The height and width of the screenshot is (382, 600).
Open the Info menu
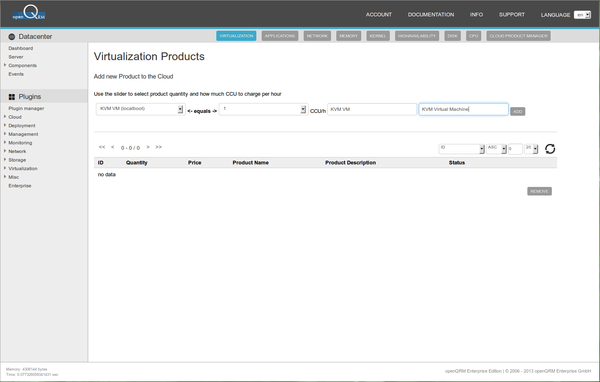[476, 15]
